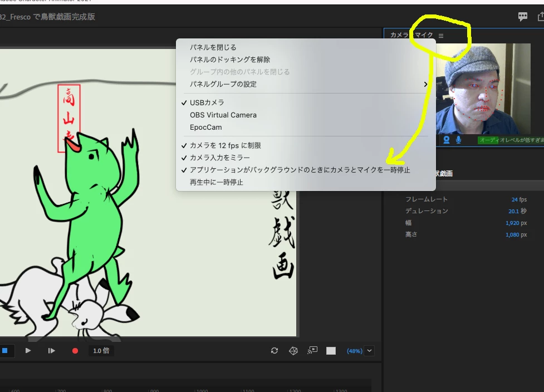
Task: Open the white background color swatch
Action: coord(331,351)
